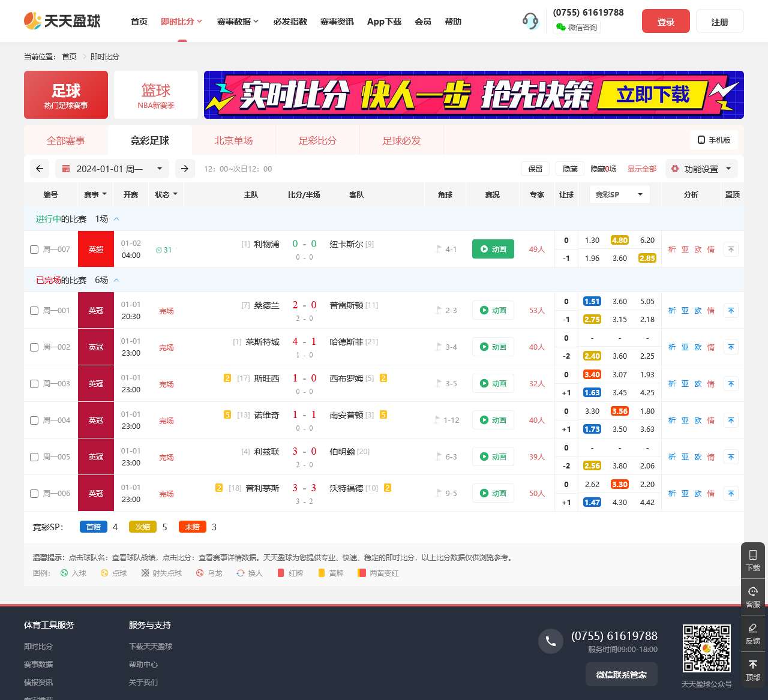
Task: Click the 实时比分 download banner
Action: [473, 95]
